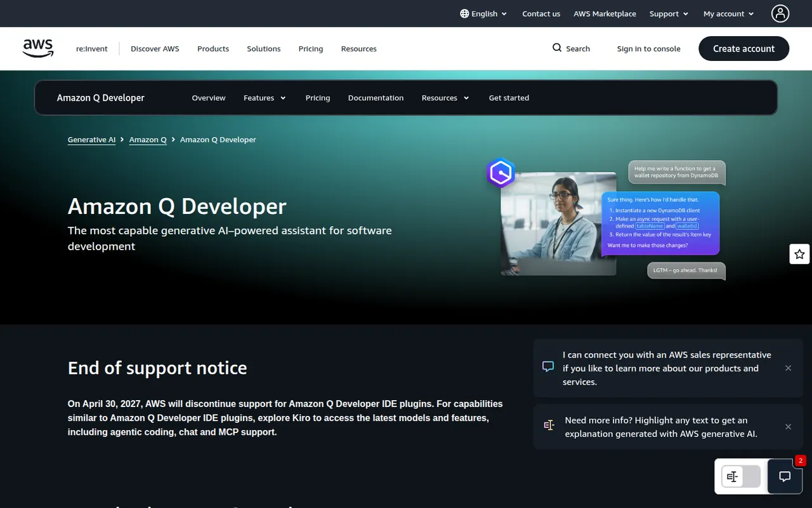The image size is (812, 508).
Task: Click the sales representative chat icon
Action: tap(548, 367)
